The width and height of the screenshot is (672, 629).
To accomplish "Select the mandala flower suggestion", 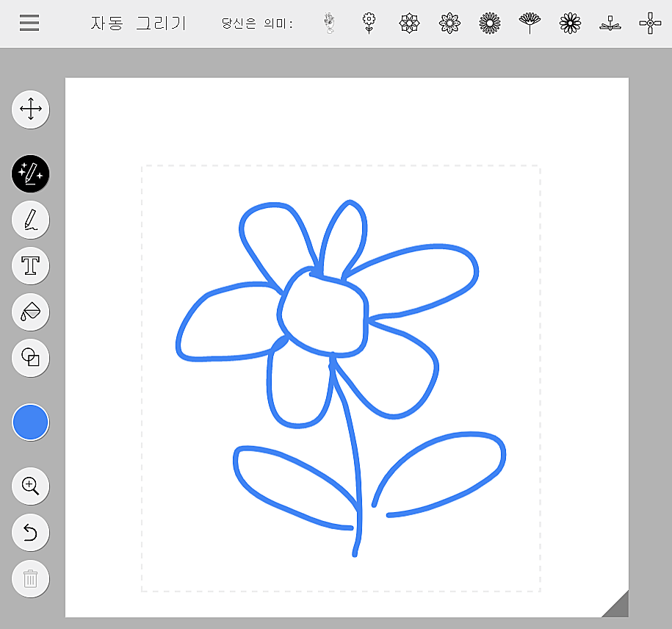I will (x=409, y=22).
